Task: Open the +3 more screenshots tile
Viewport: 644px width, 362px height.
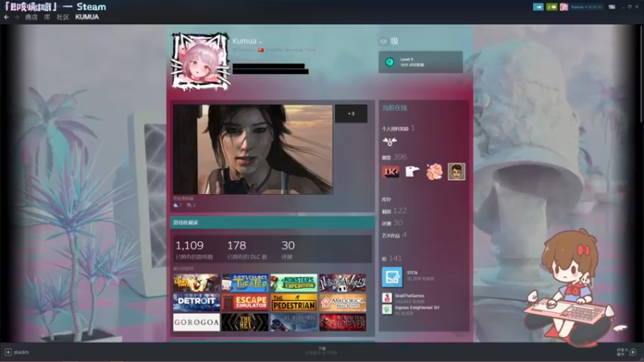Action: pyautogui.click(x=351, y=113)
